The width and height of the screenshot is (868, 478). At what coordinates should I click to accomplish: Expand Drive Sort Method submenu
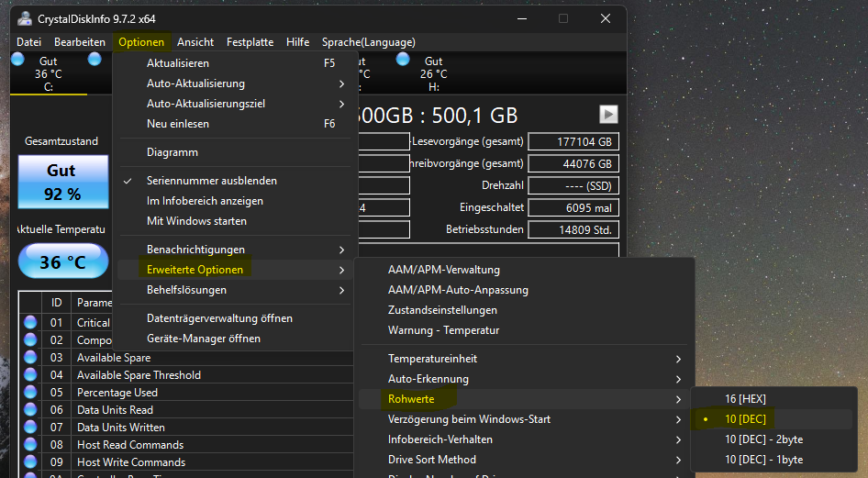[524, 459]
